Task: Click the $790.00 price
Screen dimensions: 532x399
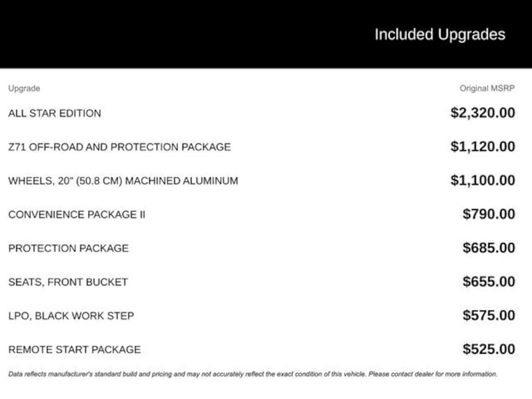Action: [x=489, y=215]
